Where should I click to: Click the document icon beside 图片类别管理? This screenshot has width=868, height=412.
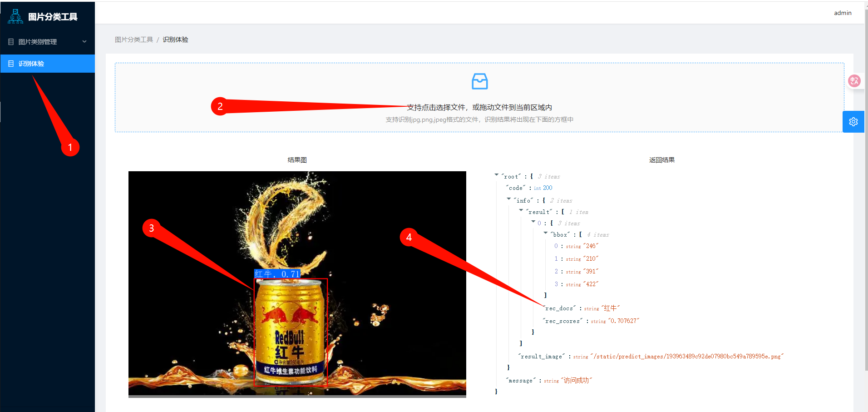(x=11, y=42)
